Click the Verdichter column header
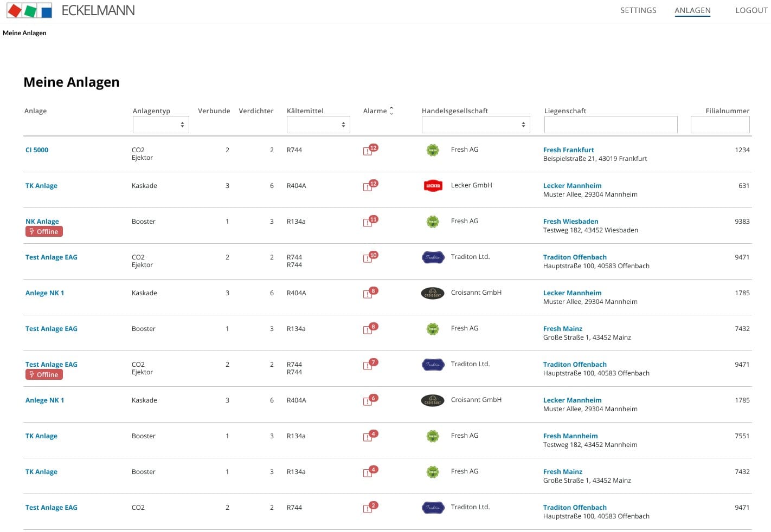 256,111
